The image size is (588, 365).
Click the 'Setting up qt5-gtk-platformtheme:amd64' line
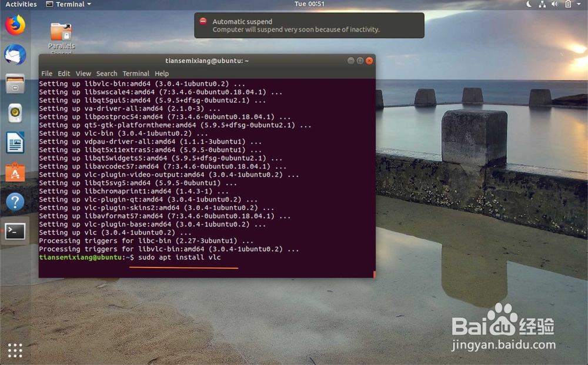click(175, 126)
